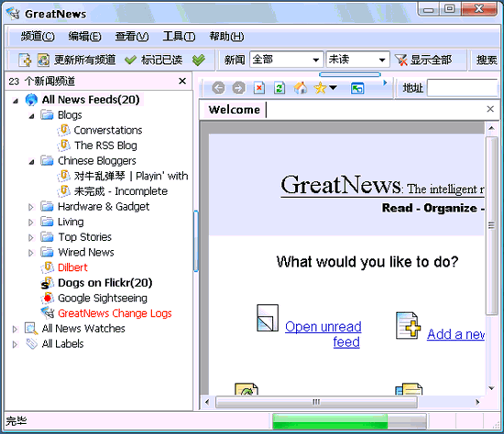Click the favorites star icon
This screenshot has height=434, width=504.
[x=320, y=88]
